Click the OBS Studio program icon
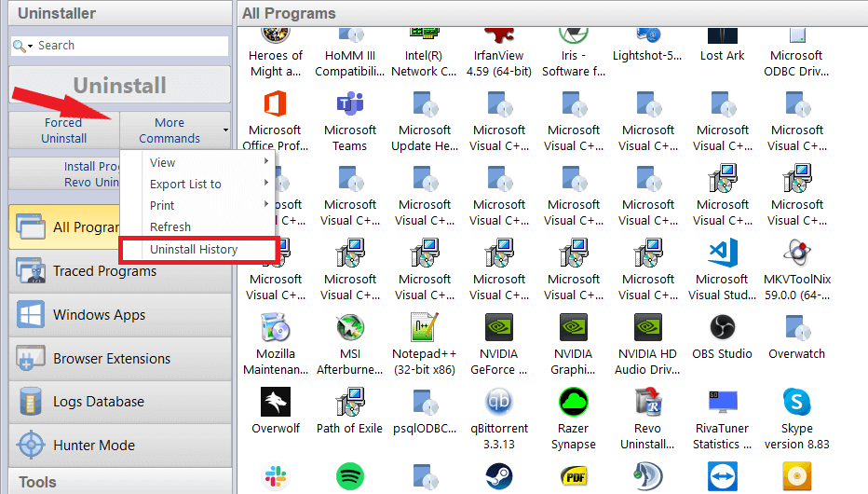The width and height of the screenshot is (868, 494). click(723, 328)
